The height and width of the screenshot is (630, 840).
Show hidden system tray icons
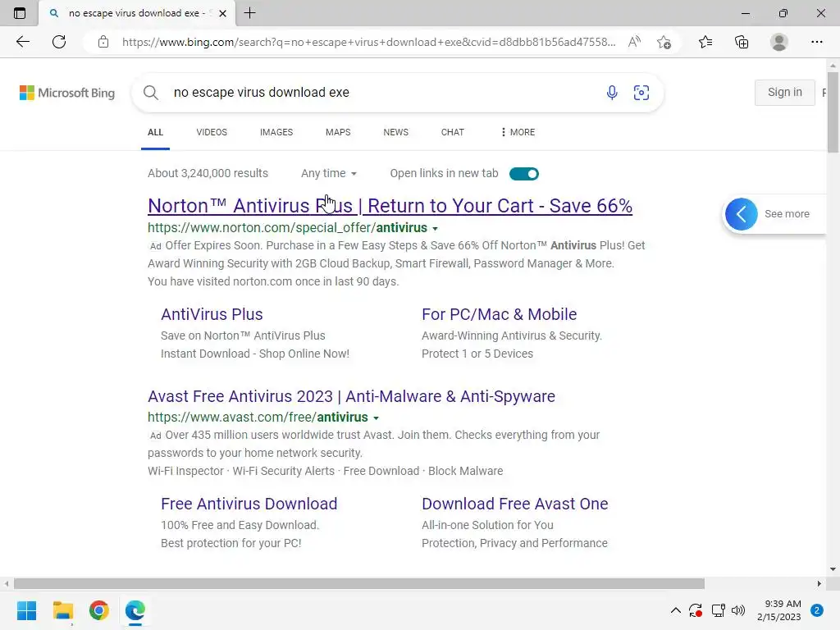(x=676, y=610)
